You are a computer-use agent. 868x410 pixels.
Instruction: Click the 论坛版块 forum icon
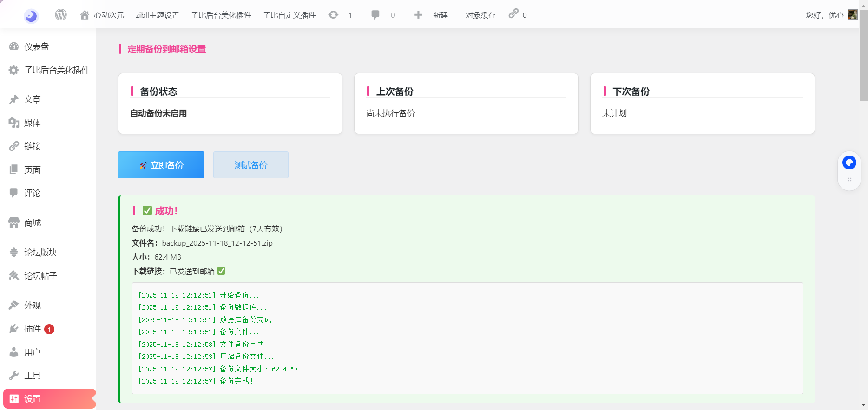(14, 252)
